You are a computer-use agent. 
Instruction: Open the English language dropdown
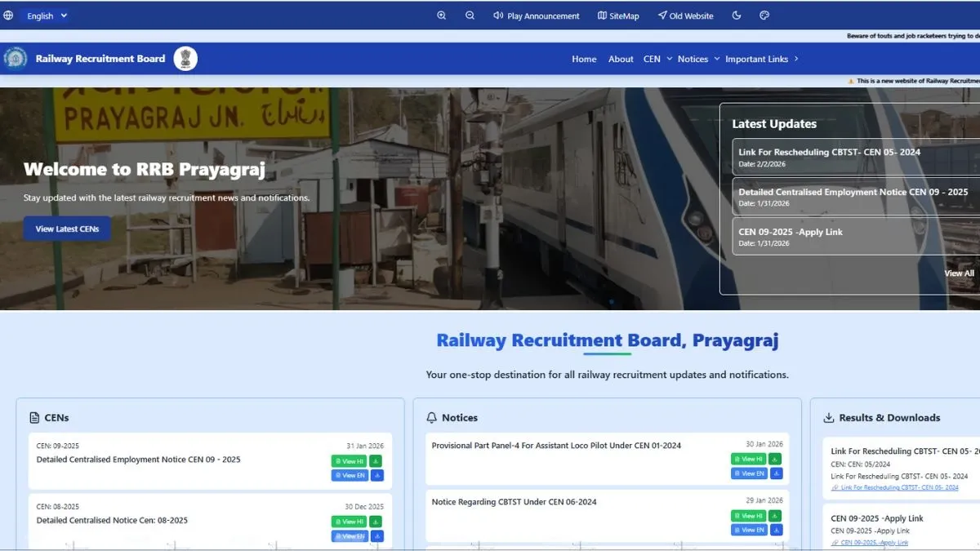[x=47, y=16]
